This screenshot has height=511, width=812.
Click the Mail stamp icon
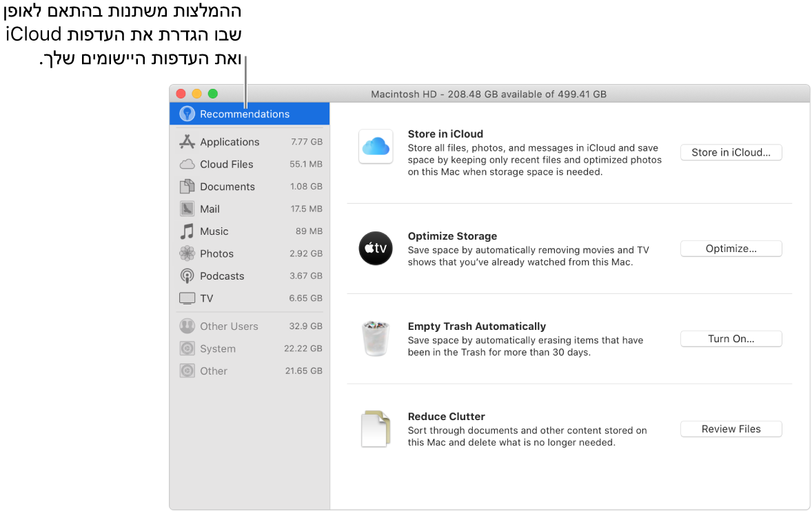point(187,209)
